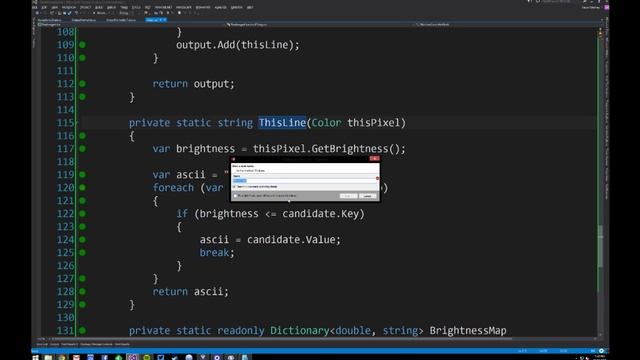Screen dimensions: 640x360
Task: Open Facebook from the taskbar
Action: tap(104, 358)
